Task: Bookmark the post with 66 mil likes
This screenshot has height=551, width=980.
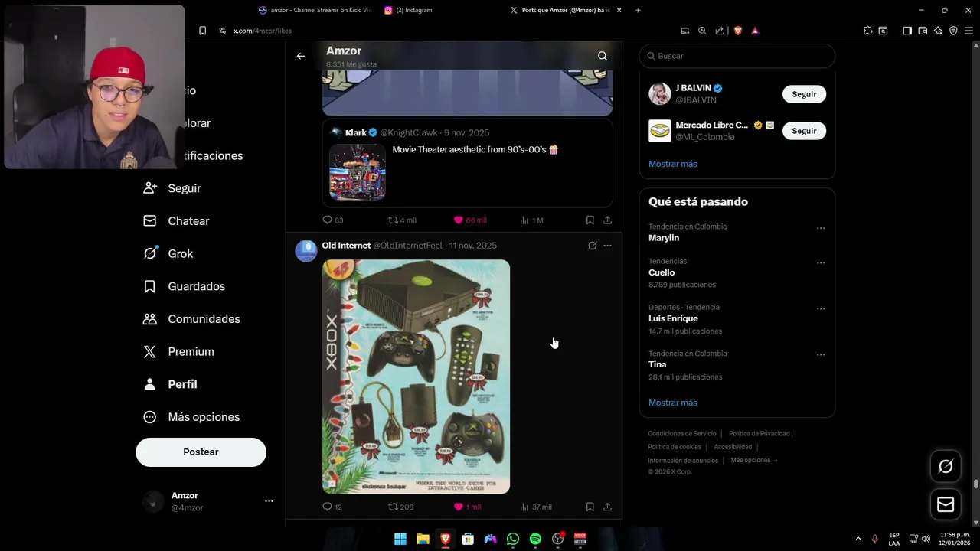Action: coord(590,220)
